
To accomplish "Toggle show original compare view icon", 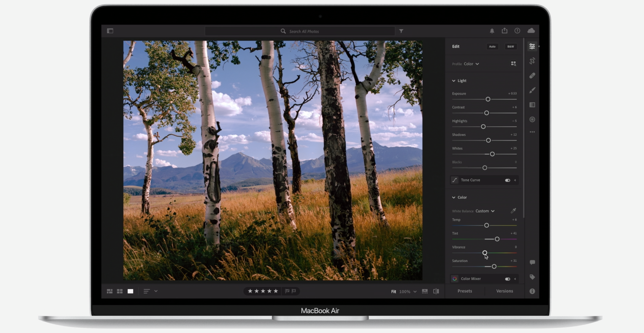I will [x=436, y=291].
